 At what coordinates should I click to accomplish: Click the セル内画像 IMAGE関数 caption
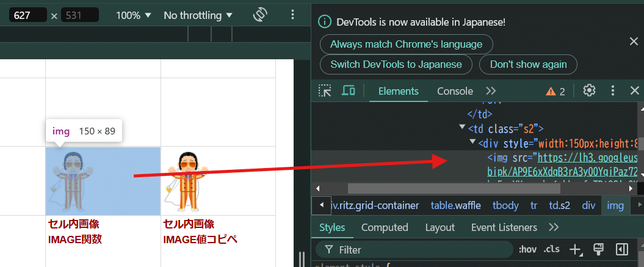click(x=74, y=232)
